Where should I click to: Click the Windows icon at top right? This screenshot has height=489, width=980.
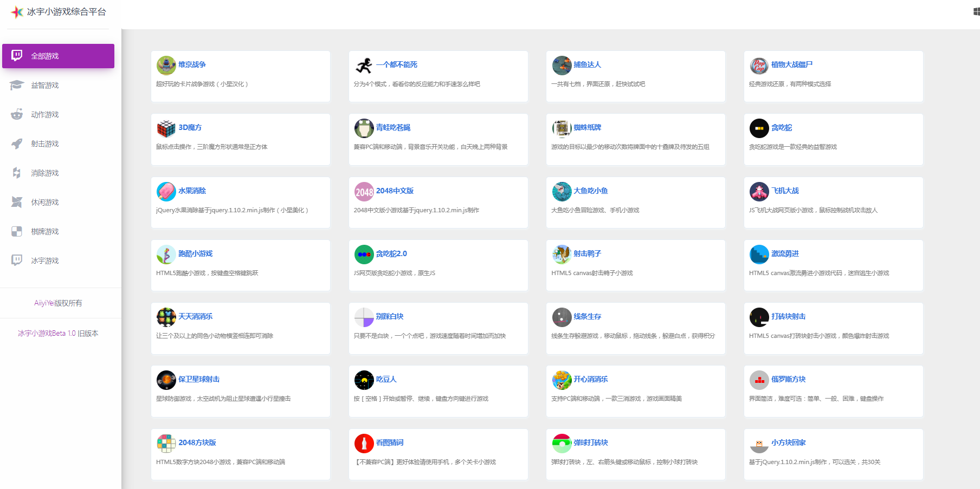click(976, 11)
